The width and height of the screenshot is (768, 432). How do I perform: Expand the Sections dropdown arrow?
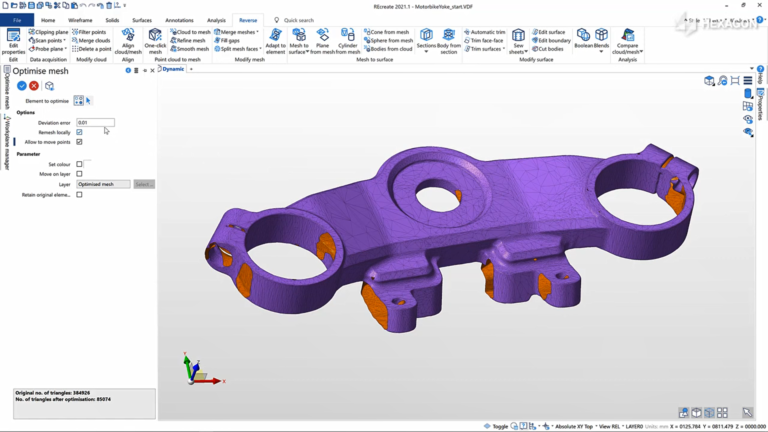click(x=426, y=51)
